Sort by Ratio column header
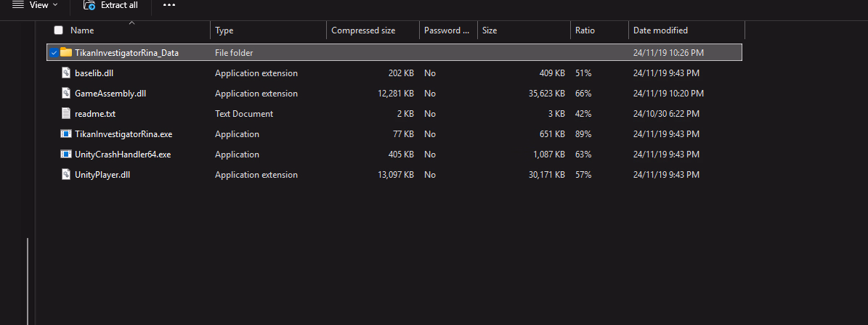This screenshot has height=325, width=868. [585, 30]
